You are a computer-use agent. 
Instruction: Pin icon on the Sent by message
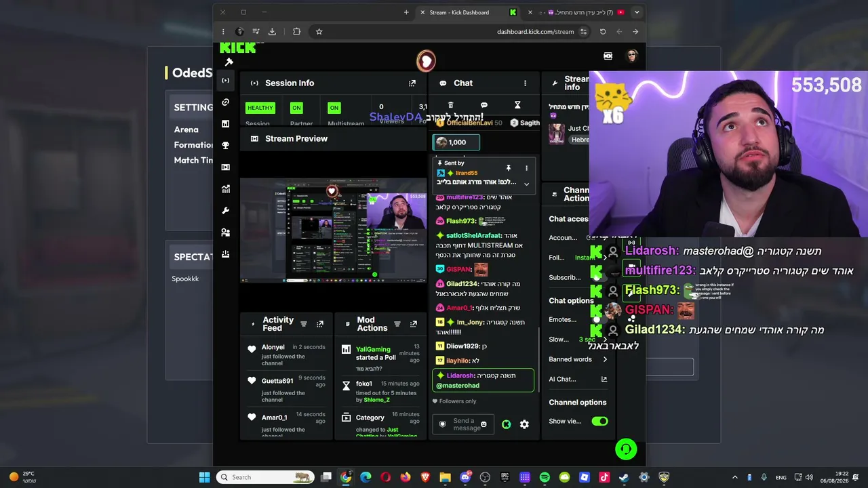pos(508,168)
